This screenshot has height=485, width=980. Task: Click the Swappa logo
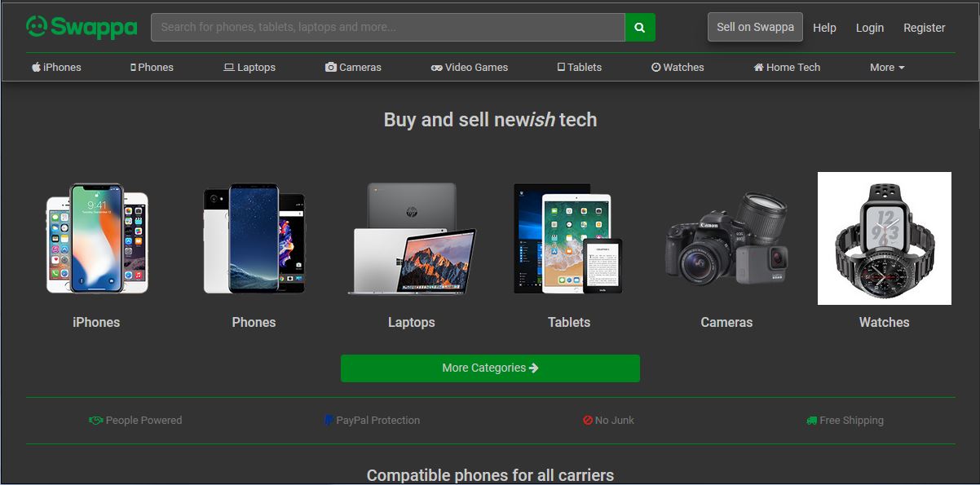click(x=82, y=27)
